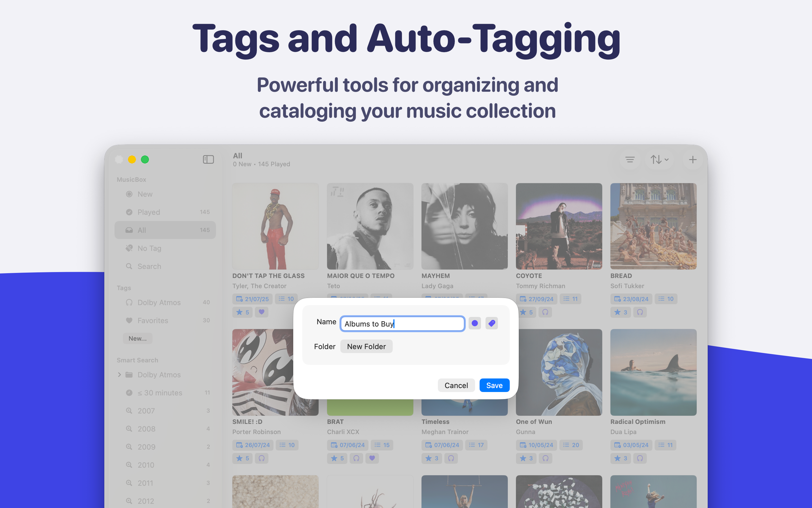Select New in MusicBox sidebar

[165, 194]
